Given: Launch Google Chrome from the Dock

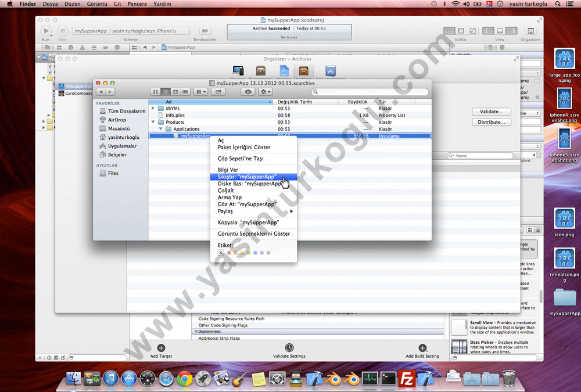Looking at the screenshot, I should (185, 379).
